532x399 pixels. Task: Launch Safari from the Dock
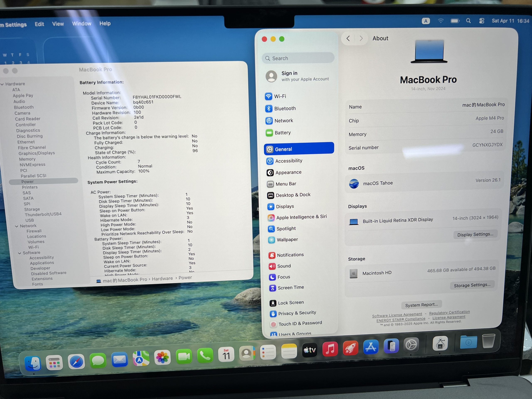(76, 361)
